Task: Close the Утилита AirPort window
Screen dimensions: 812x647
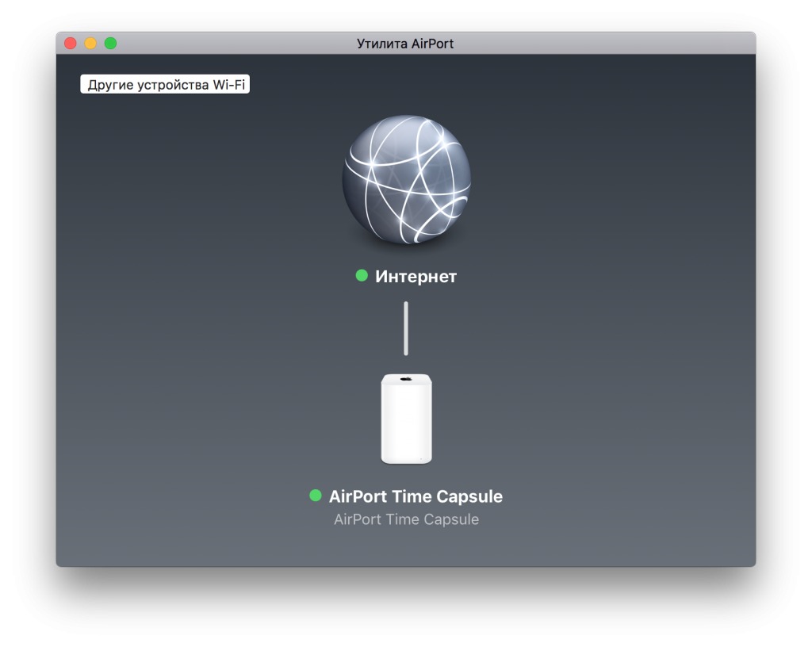Action: click(x=71, y=44)
